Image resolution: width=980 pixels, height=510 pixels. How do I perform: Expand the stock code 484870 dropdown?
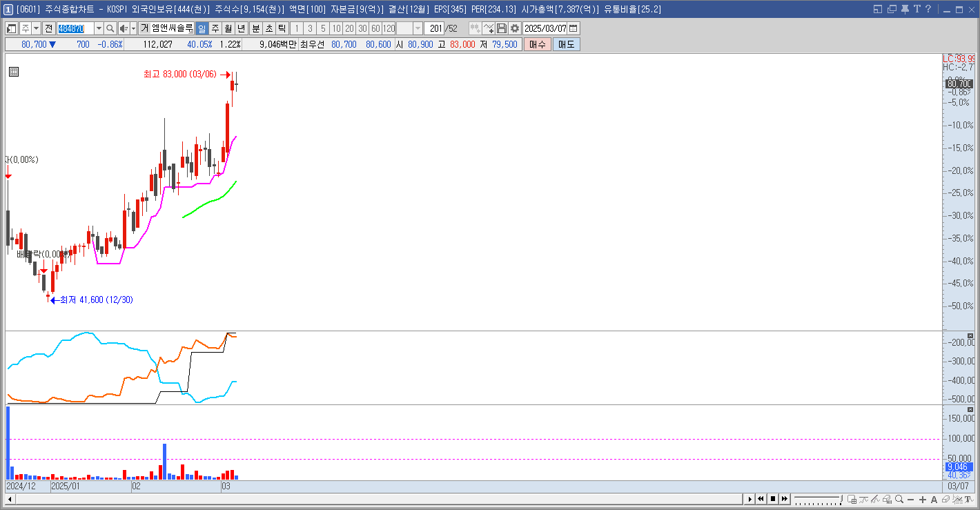(99, 28)
